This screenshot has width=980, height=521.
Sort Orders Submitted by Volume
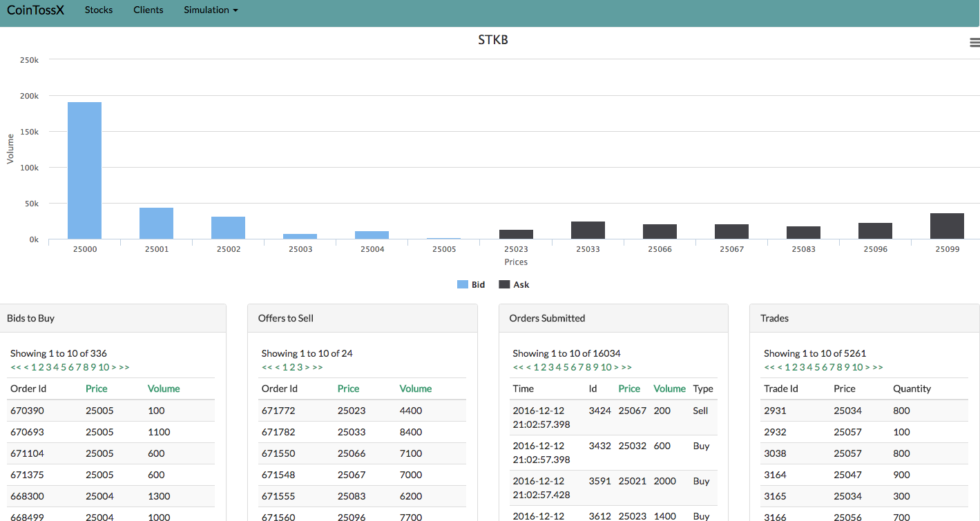[x=670, y=389]
